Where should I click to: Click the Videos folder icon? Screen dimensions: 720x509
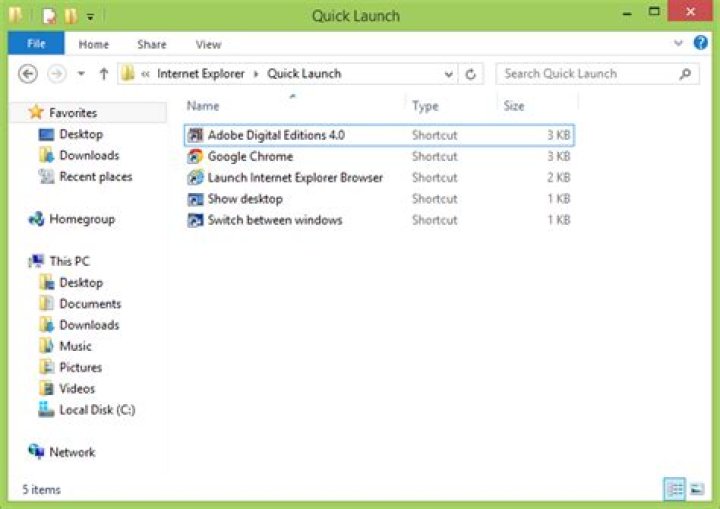click(x=46, y=389)
